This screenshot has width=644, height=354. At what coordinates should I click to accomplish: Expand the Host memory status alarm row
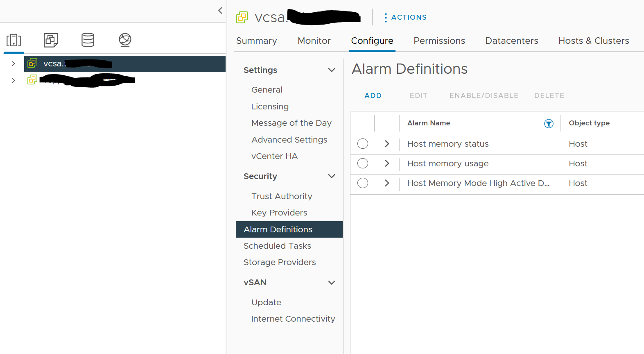[387, 144]
